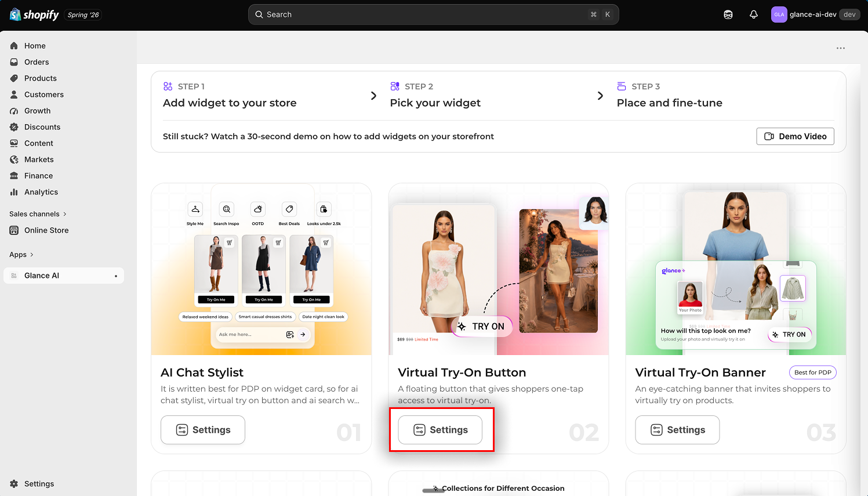This screenshot has width=868, height=496.
Task: Click the Spring '26 edition badge
Action: tap(83, 15)
